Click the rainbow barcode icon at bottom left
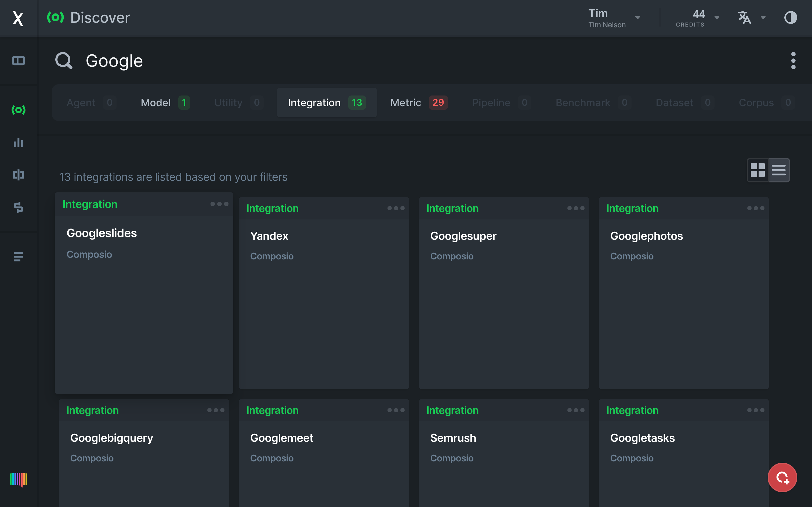Screen dimensions: 812x507 coord(19,479)
